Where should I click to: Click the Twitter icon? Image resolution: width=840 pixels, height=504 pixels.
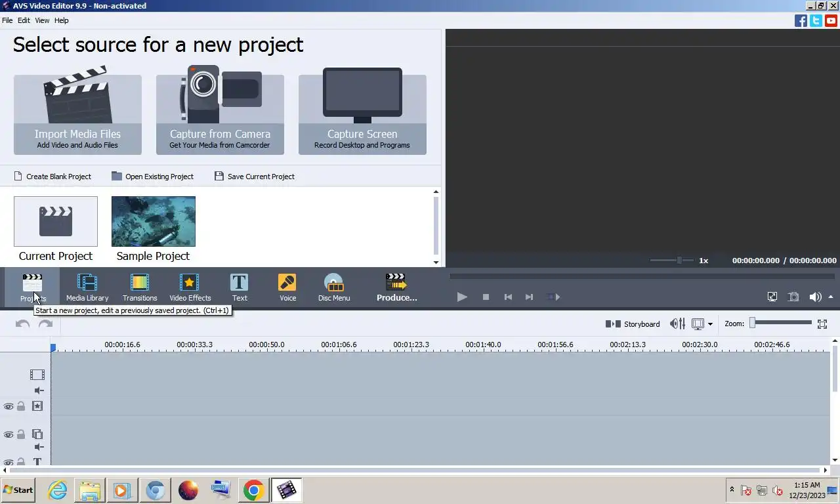point(816,20)
